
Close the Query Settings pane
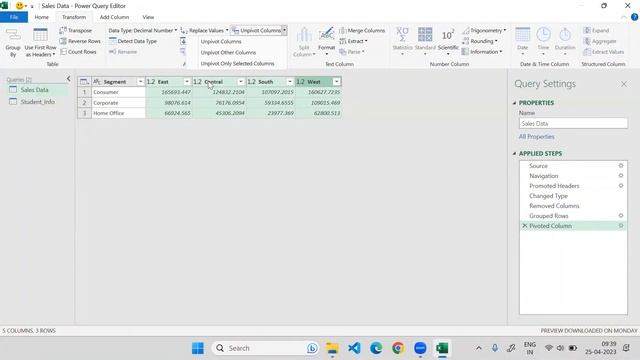pyautogui.click(x=624, y=84)
